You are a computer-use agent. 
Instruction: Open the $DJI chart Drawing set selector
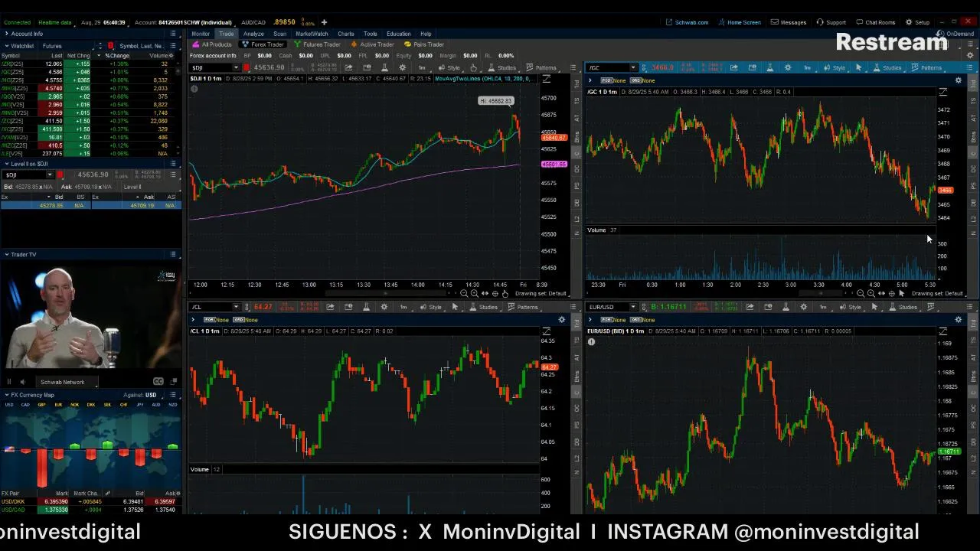[541, 294]
